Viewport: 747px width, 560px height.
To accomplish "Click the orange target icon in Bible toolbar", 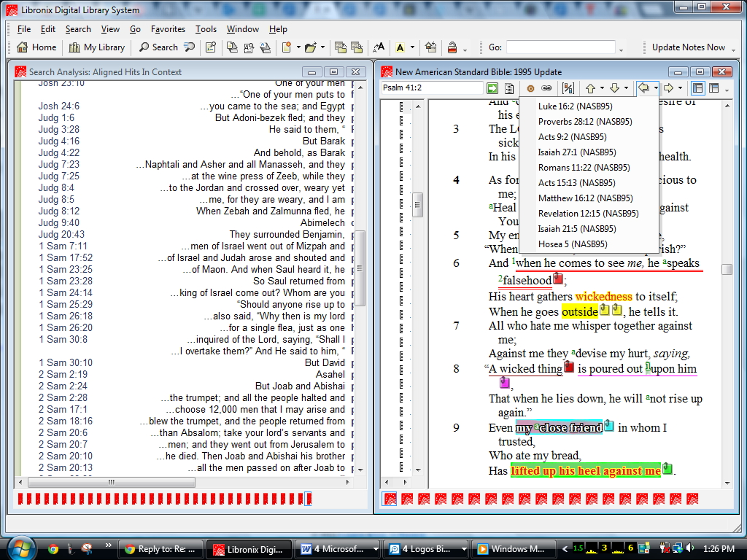I will pos(530,88).
